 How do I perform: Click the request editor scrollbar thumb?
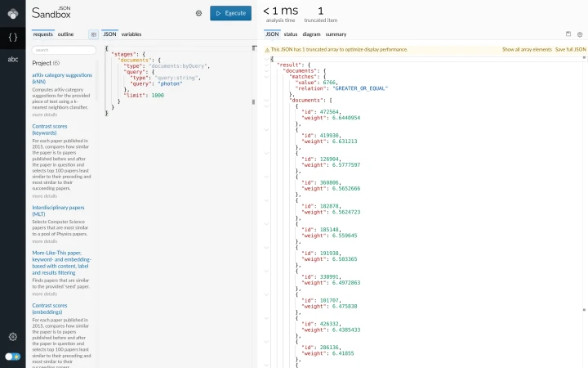253,101
